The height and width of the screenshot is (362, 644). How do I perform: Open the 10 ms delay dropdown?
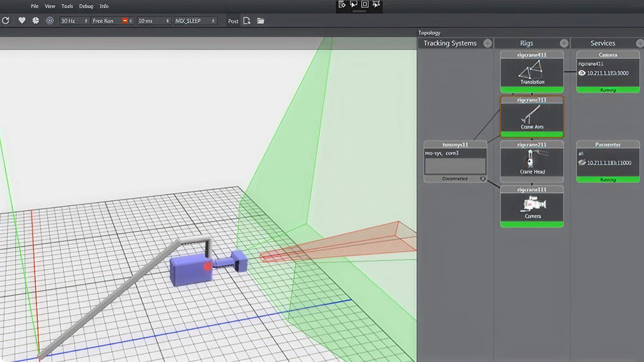tap(153, 20)
